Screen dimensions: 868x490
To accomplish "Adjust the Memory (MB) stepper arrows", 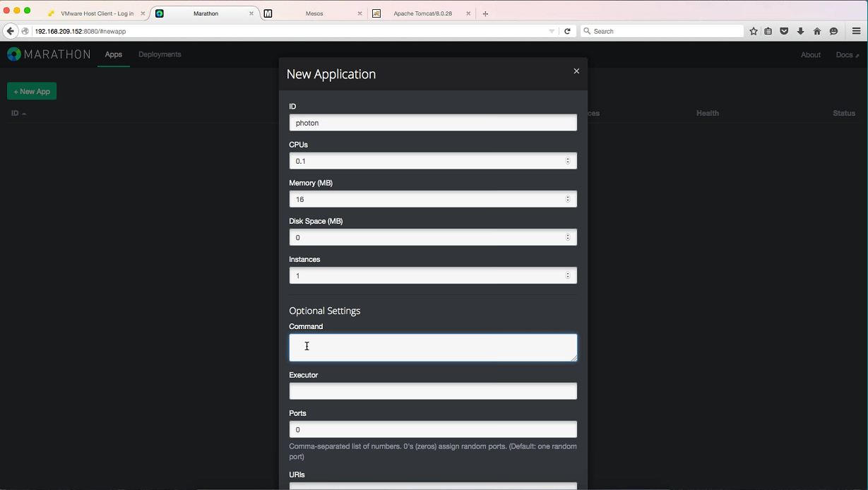I will (567, 199).
